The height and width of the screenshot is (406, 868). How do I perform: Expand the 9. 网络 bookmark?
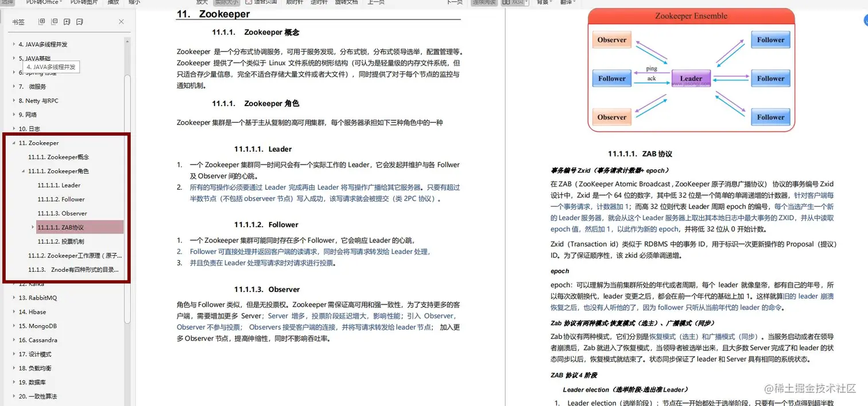14,115
